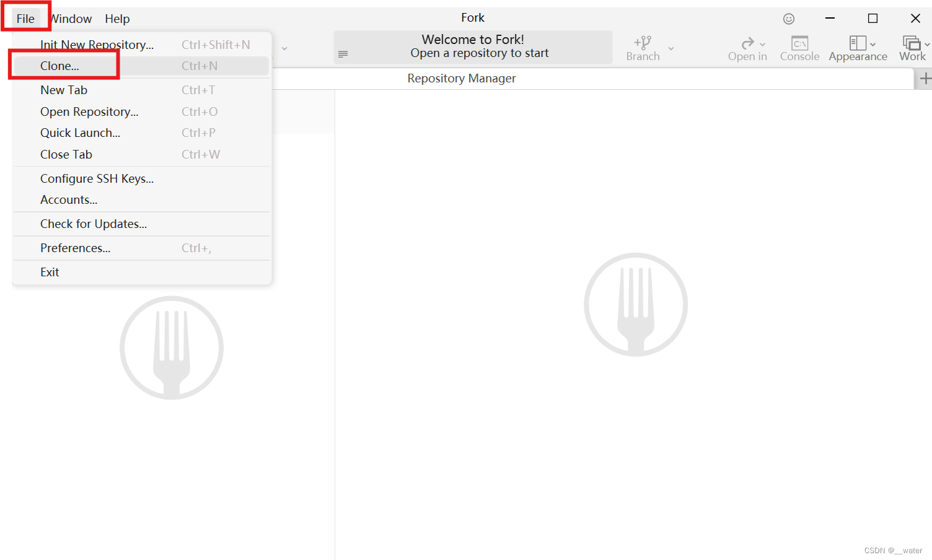Viewport: 932px width, 560px height.
Task: Click the Welcome to Fork status box
Action: click(x=473, y=47)
